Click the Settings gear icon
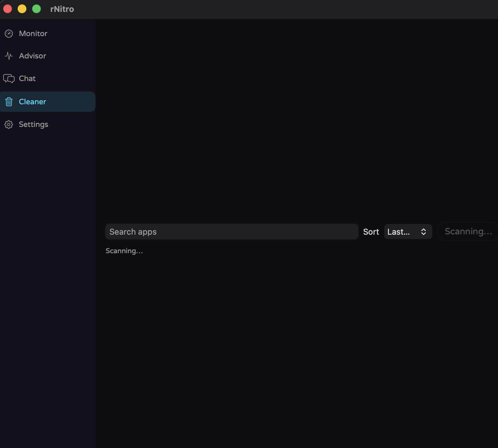Image resolution: width=498 pixels, height=448 pixels. coord(9,124)
